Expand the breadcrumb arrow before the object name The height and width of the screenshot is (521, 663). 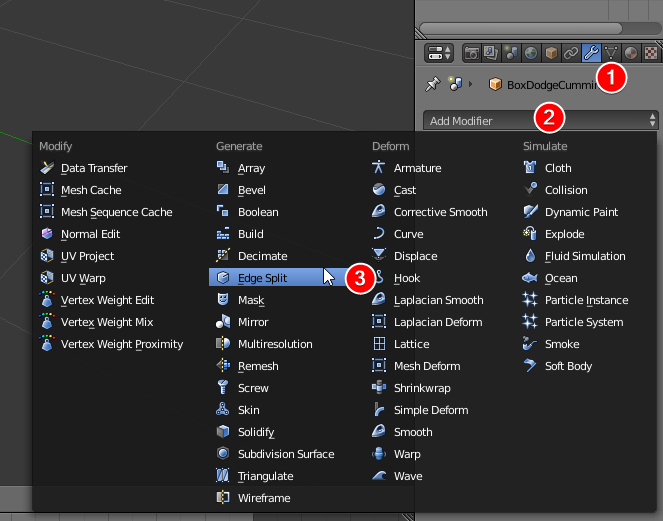(x=470, y=84)
